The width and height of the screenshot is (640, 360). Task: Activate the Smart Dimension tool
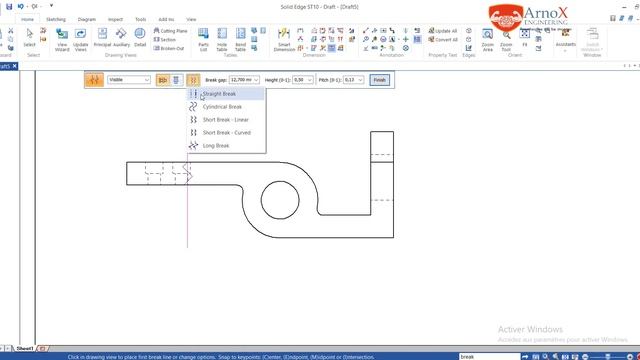pyautogui.click(x=284, y=40)
